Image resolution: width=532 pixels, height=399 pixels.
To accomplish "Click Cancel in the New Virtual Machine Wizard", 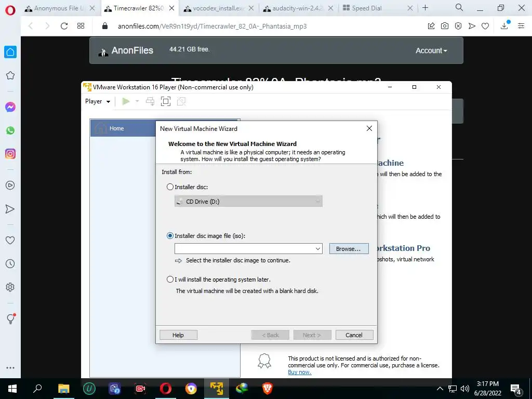I will [x=354, y=335].
